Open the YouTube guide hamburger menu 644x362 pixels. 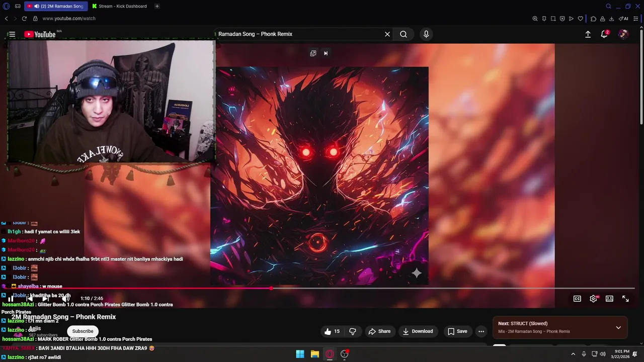12,34
